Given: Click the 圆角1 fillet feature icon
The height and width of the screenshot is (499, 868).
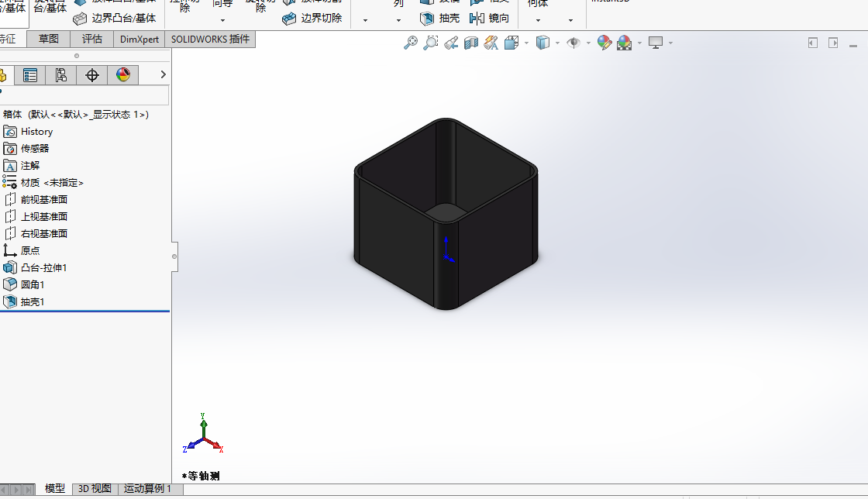Looking at the screenshot, I should point(10,285).
